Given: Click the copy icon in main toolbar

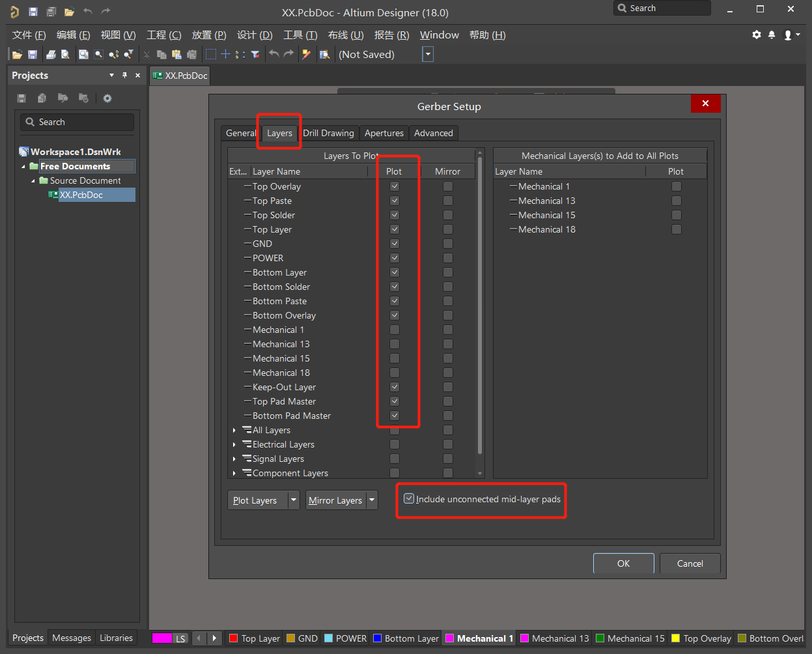Looking at the screenshot, I should tap(161, 55).
